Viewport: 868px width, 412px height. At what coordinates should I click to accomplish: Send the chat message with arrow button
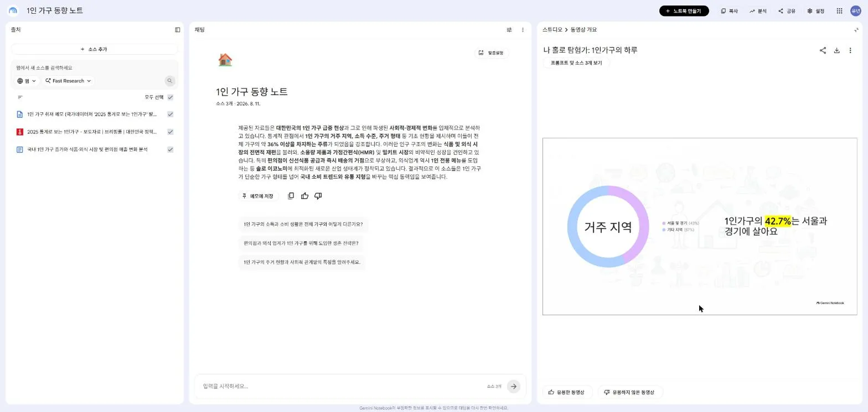(x=514, y=387)
